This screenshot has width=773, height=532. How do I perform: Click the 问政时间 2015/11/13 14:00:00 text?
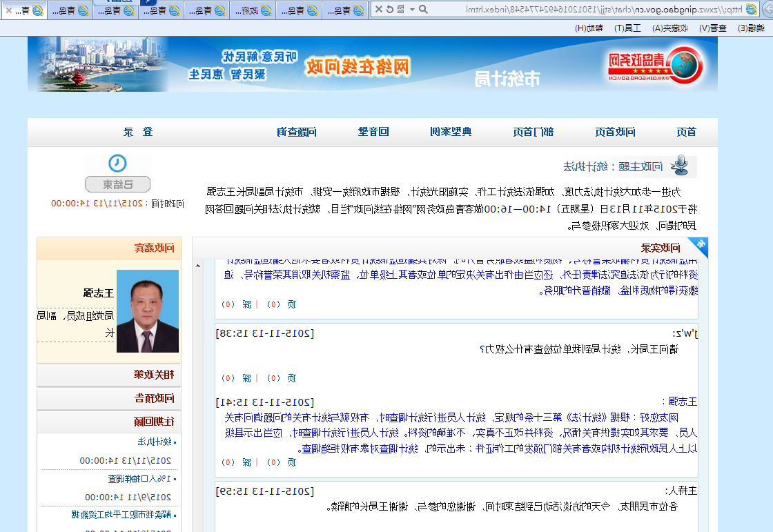[x=117, y=204]
